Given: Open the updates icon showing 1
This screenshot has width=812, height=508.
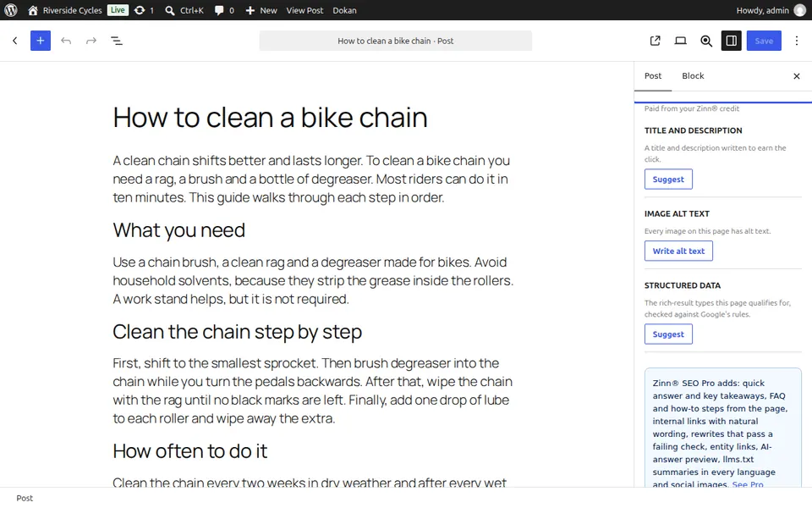Looking at the screenshot, I should pyautogui.click(x=144, y=10).
